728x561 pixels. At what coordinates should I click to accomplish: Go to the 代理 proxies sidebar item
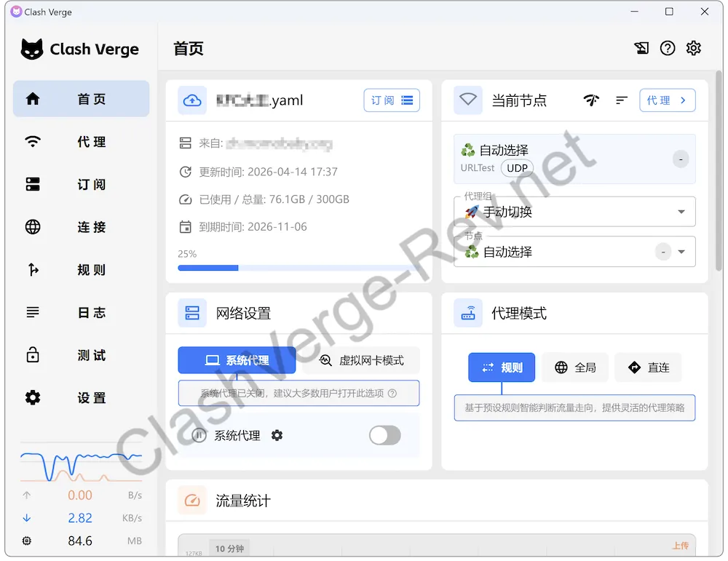(x=82, y=142)
